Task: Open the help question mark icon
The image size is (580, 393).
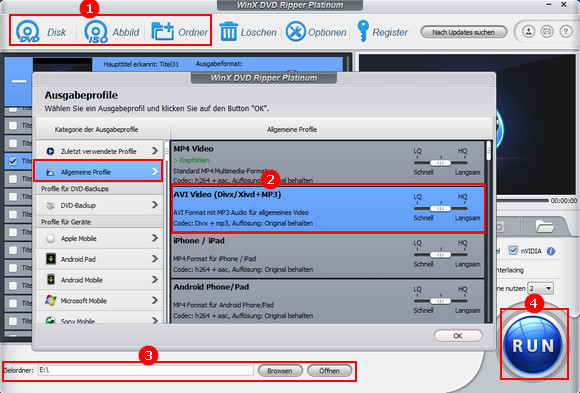Action: (566, 32)
